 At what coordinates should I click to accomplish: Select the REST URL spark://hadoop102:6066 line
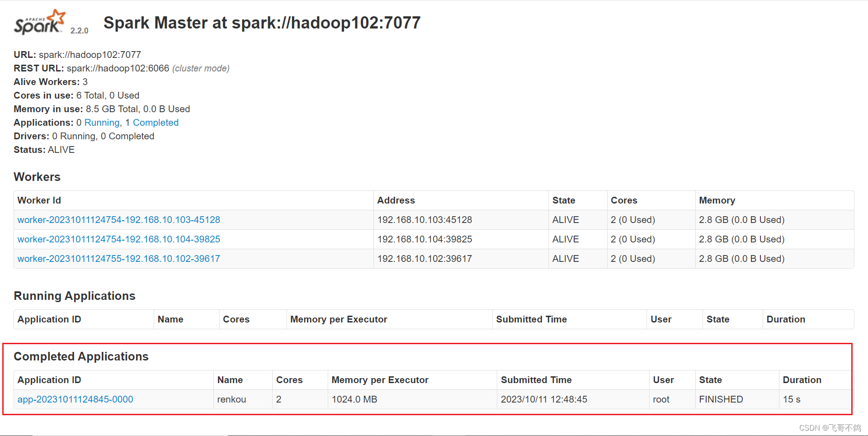point(122,68)
